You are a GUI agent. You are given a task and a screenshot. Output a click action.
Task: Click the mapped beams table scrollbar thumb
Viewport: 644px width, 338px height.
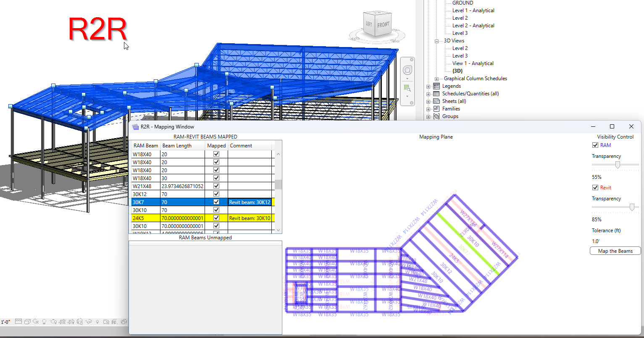pos(278,184)
